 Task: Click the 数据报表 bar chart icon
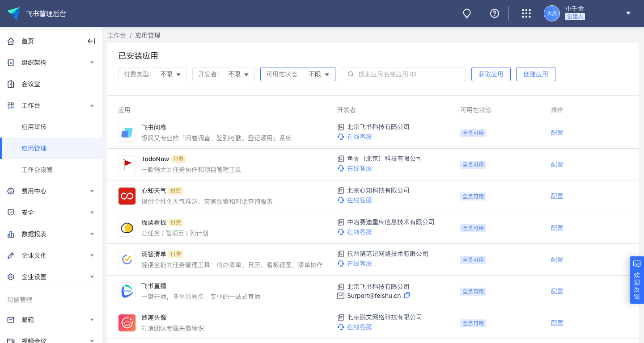11,234
